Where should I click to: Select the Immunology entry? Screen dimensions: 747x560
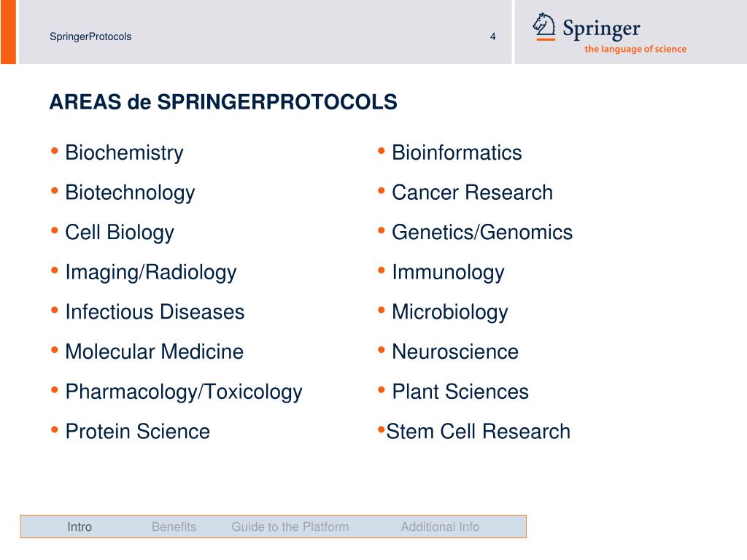click(448, 273)
